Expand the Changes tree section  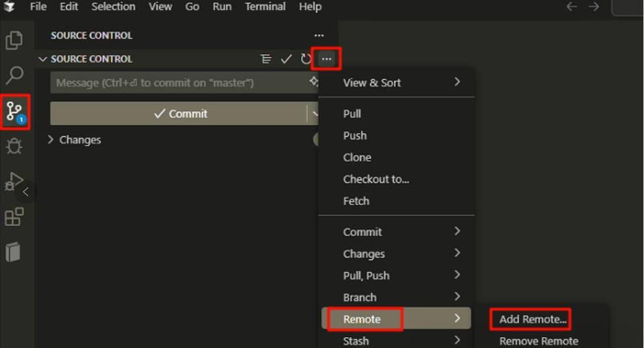(x=74, y=139)
